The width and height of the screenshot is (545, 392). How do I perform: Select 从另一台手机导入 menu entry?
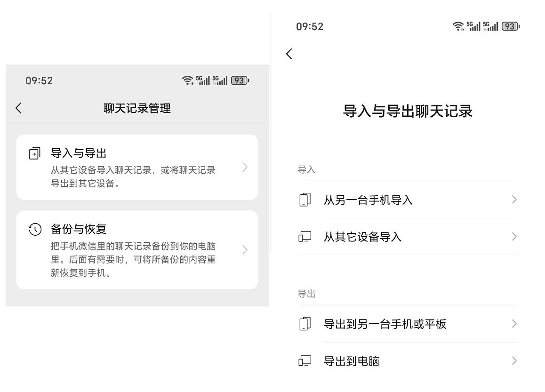(x=368, y=200)
